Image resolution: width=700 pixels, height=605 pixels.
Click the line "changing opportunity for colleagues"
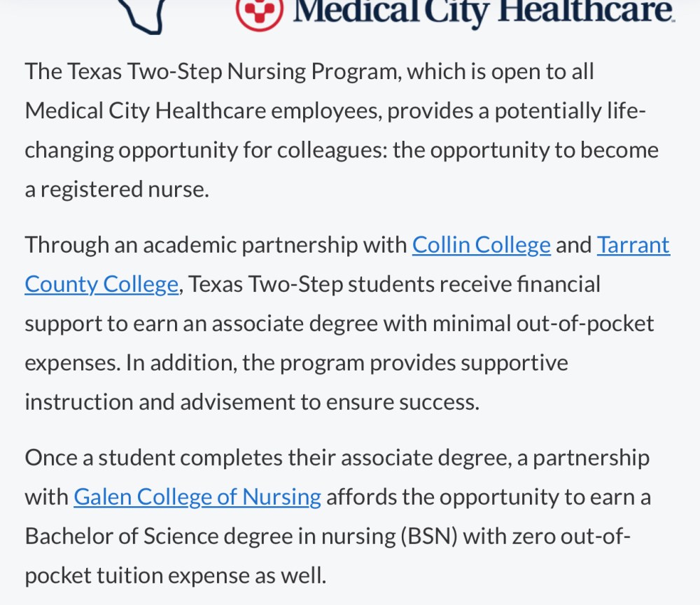pyautogui.click(x=342, y=151)
